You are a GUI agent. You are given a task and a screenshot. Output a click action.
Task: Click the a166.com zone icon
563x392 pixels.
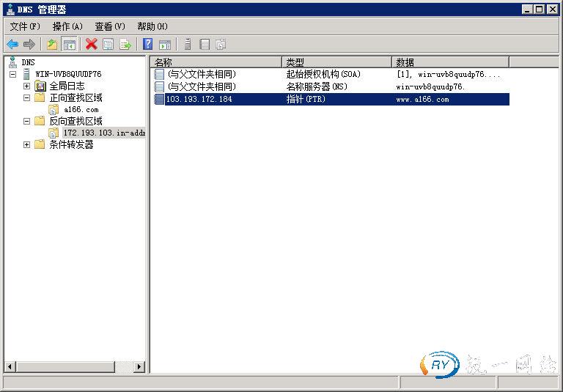(54, 109)
